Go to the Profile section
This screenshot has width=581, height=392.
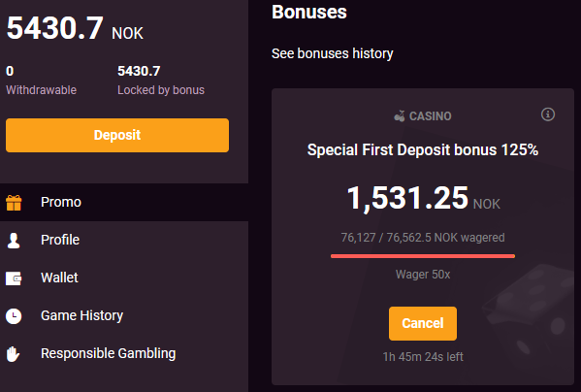click(x=124, y=240)
